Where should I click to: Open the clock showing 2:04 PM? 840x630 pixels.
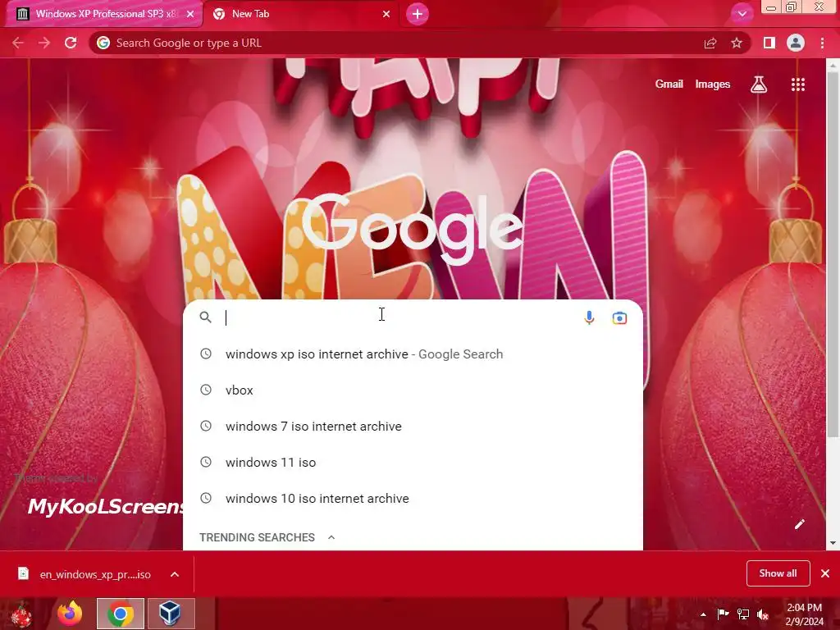coord(804,614)
